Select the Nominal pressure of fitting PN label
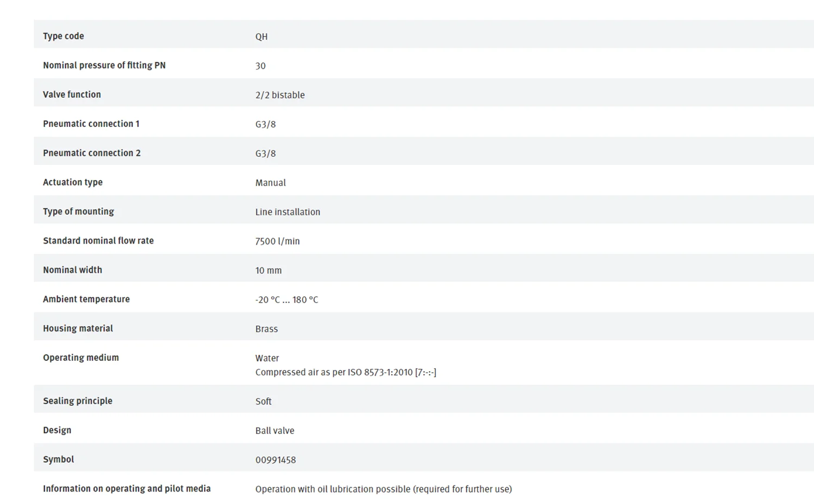 [104, 65]
